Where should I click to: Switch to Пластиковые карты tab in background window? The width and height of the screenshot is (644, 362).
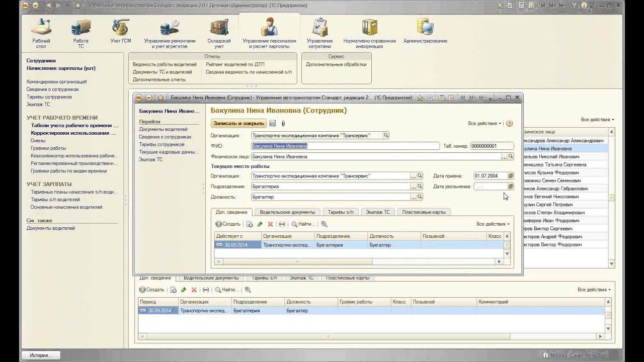[x=348, y=278]
